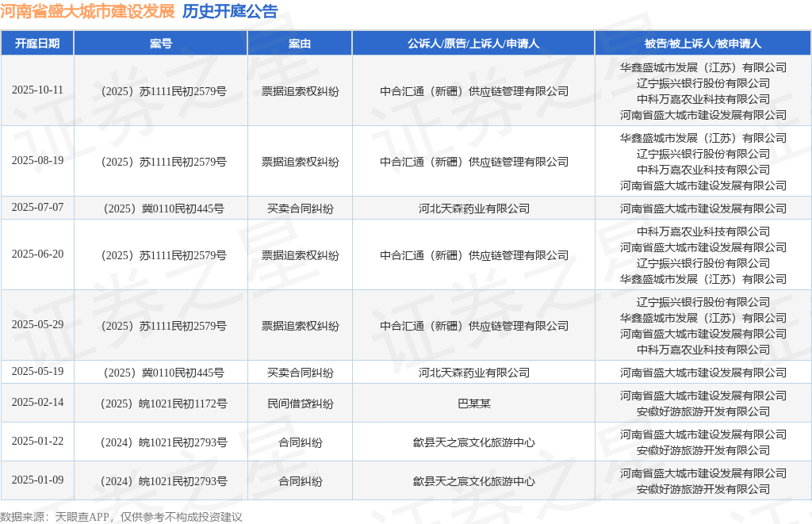Click 河北天森药业有限公司 in the 2025-07-07 row
The image size is (812, 524).
click(x=474, y=208)
